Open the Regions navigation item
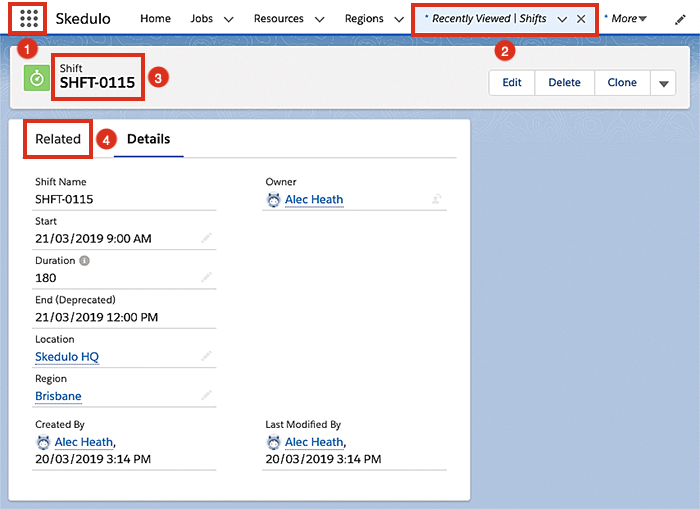 pos(364,18)
